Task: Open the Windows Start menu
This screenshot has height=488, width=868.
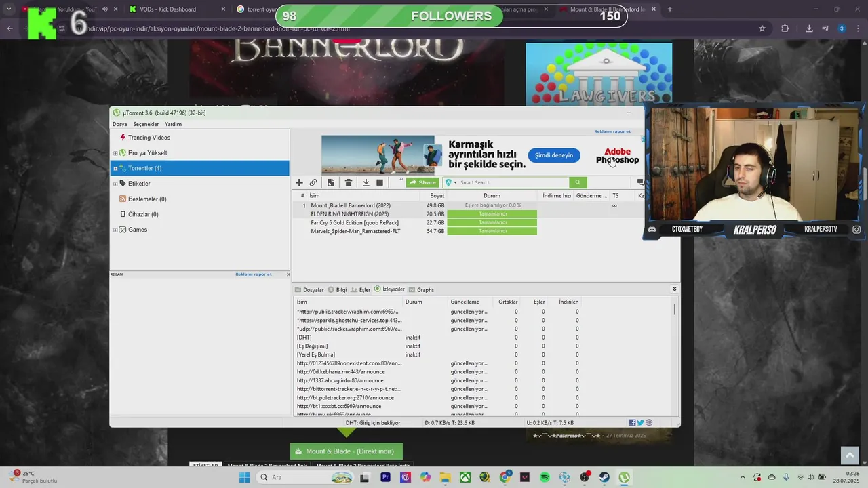Action: [x=244, y=477]
